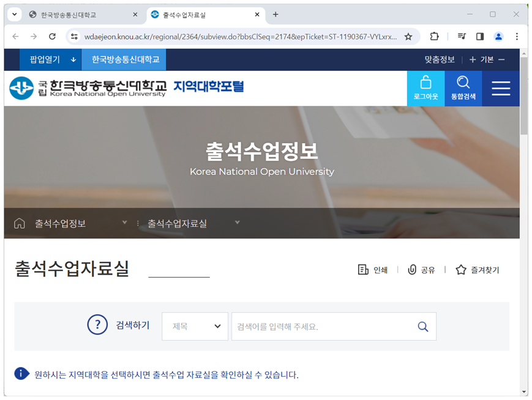Screen dimensions: 532x400
Task: Click the browser forward arrow
Action: click(34, 36)
